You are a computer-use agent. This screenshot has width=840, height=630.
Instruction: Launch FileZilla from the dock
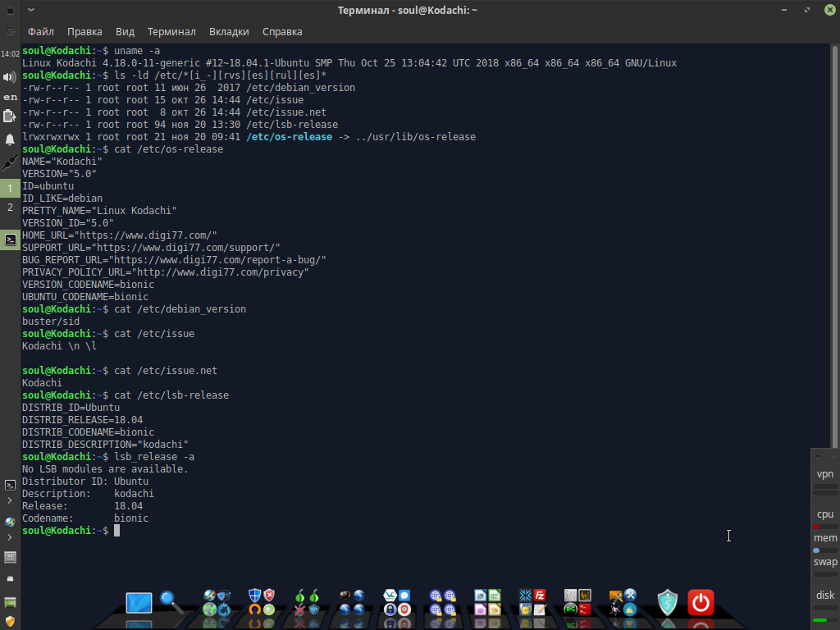[540, 596]
